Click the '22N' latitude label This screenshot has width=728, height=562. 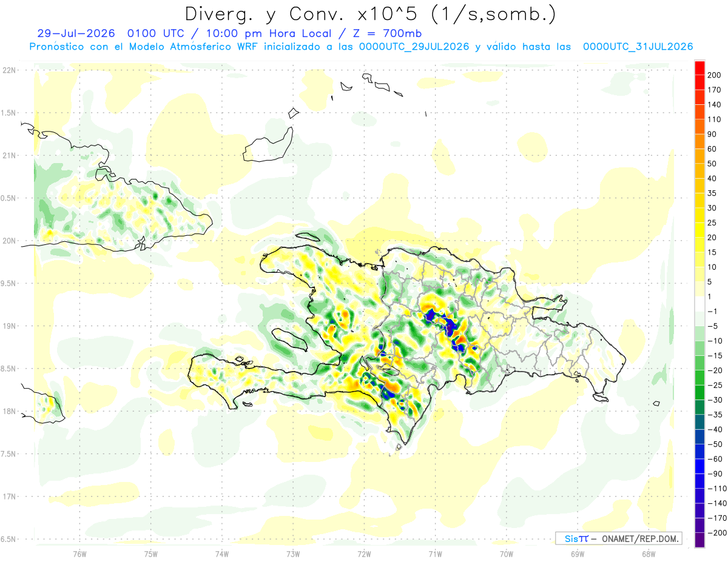point(8,70)
